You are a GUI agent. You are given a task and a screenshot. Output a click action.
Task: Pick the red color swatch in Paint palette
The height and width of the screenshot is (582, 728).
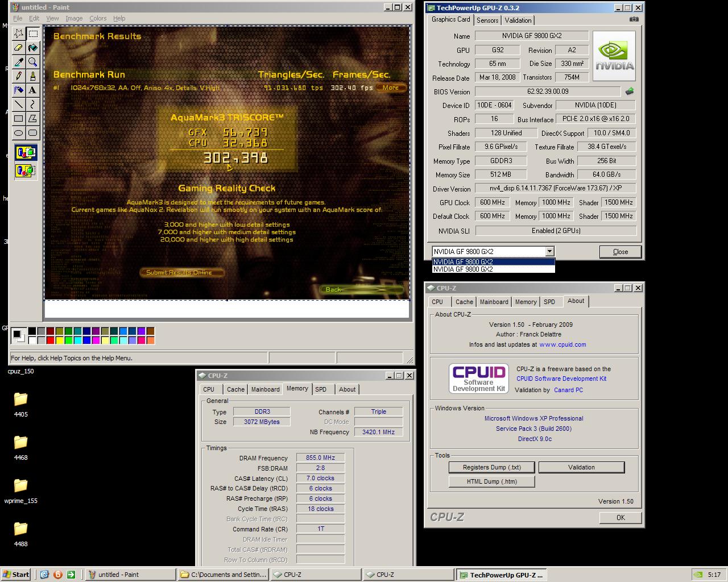pyautogui.click(x=51, y=340)
